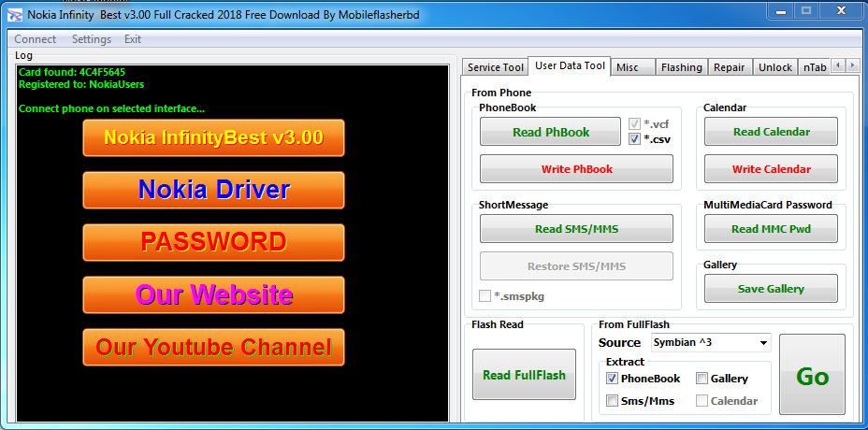Click the Nokia InfinityBest v3.00 banner
Screen dimensions: 868x430
(x=213, y=137)
